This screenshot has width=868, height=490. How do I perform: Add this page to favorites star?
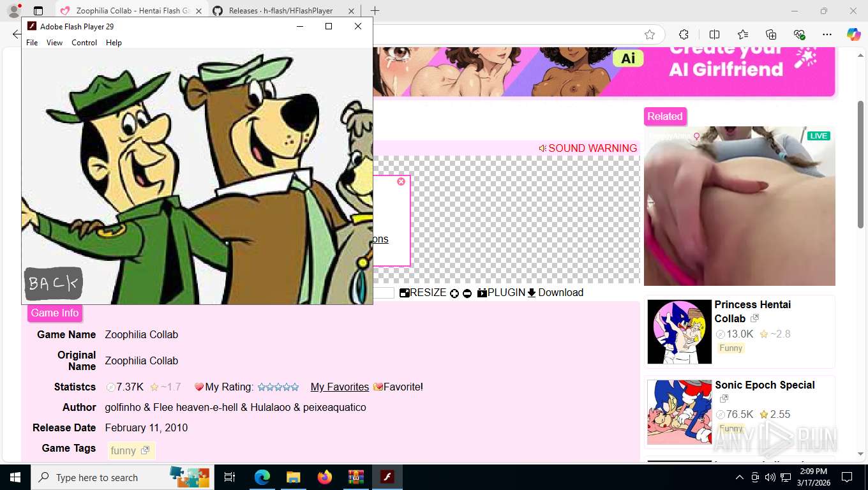point(650,34)
